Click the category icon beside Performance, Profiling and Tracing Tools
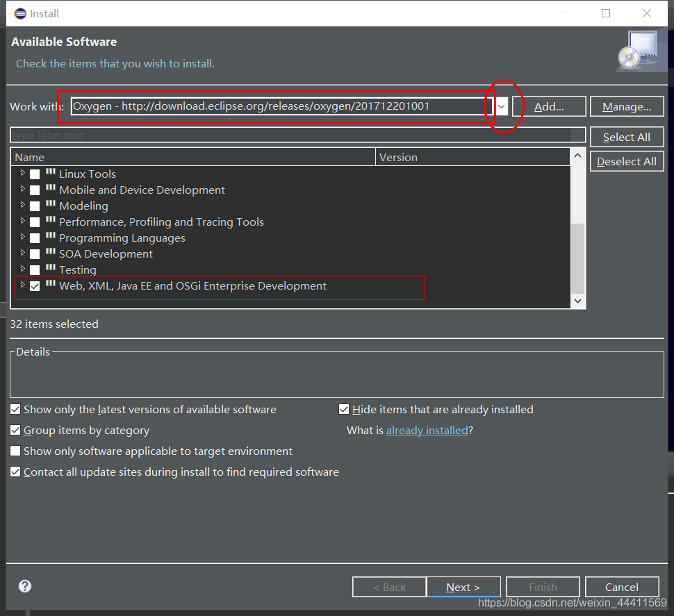The height and width of the screenshot is (616, 674). (x=51, y=219)
